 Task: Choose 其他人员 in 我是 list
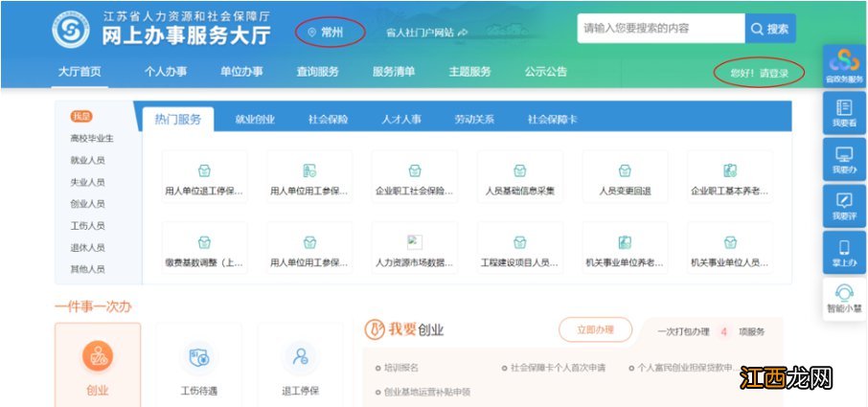pyautogui.click(x=87, y=269)
